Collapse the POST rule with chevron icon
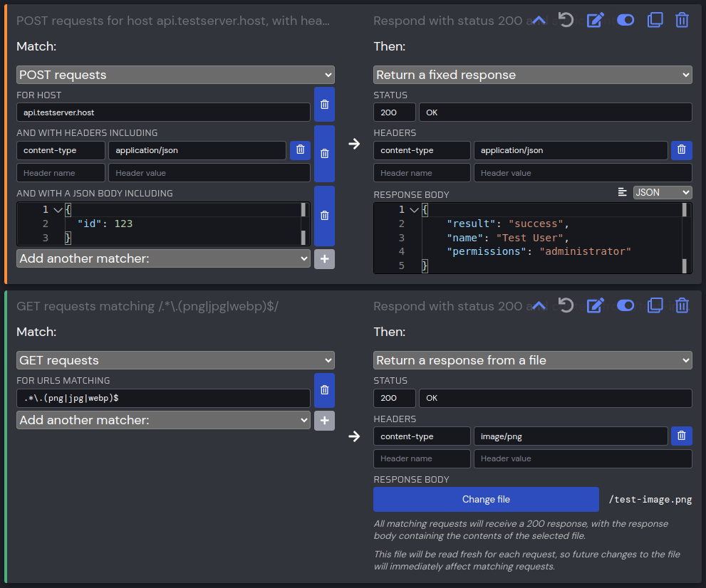This screenshot has height=588, width=706. [x=539, y=20]
